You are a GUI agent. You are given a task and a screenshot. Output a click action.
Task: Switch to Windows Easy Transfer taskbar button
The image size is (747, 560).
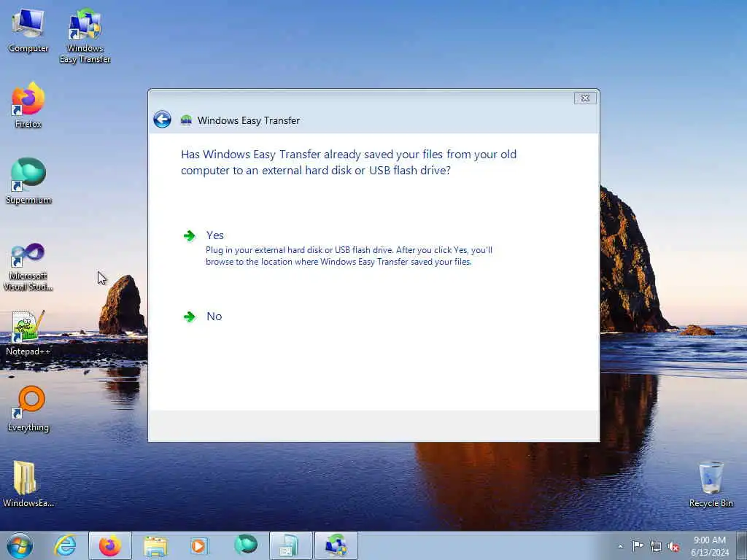pos(336,545)
